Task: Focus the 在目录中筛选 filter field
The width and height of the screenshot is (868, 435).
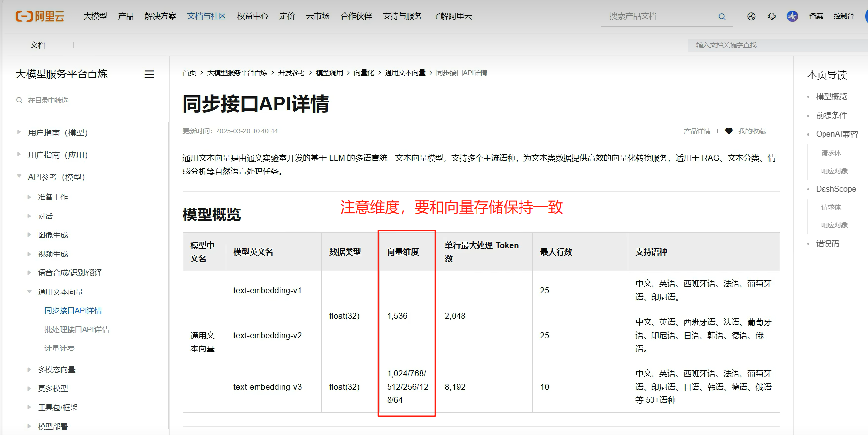Action: click(86, 100)
